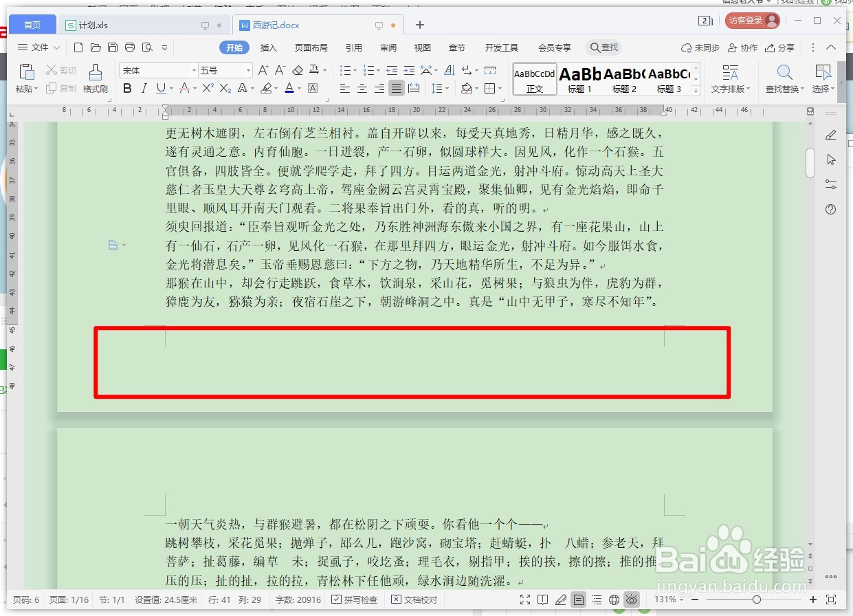Switch to Review (审阅) tab
This screenshot has width=853, height=616.
point(388,47)
